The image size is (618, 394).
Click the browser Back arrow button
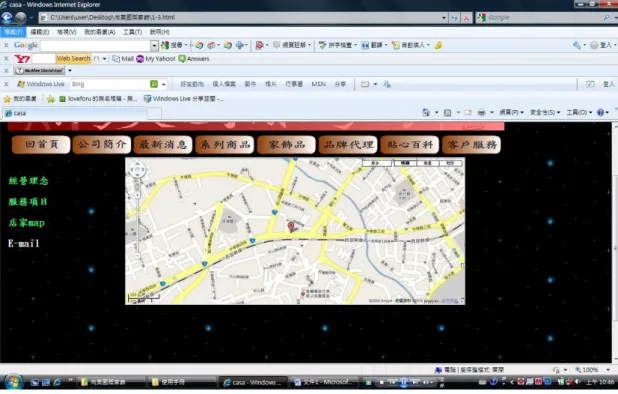[x=7, y=18]
